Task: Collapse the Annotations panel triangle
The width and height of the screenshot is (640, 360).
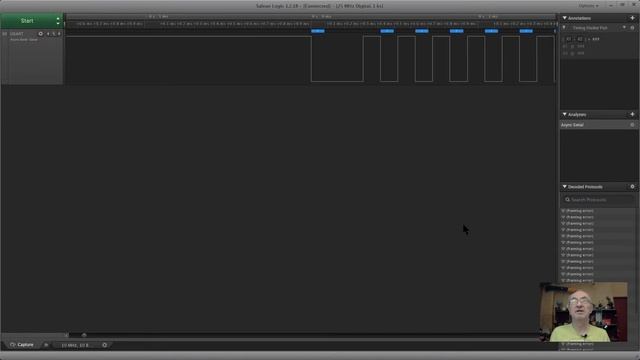Action: tap(564, 18)
